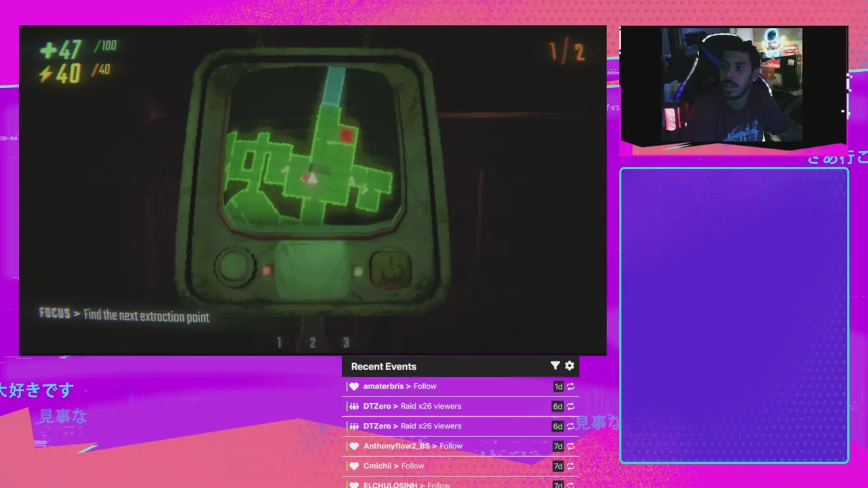
Task: Click the white player arrow on the map
Action: (x=312, y=178)
